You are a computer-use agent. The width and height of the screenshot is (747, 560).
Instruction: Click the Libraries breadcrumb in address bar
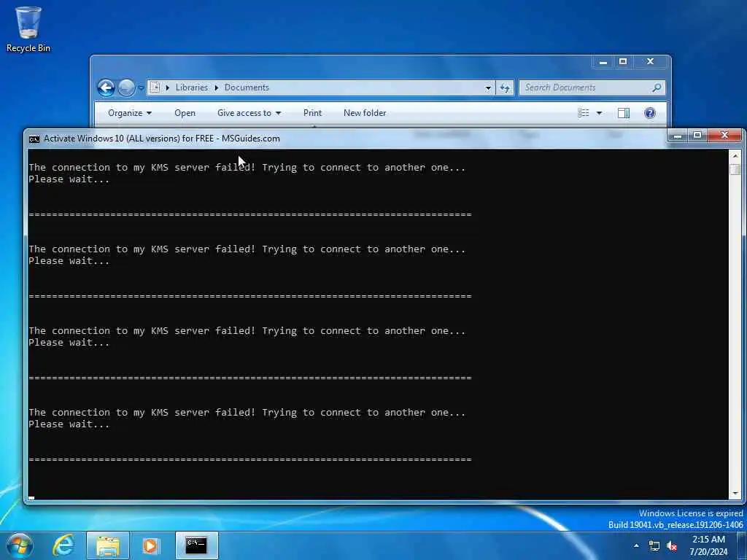pos(192,87)
